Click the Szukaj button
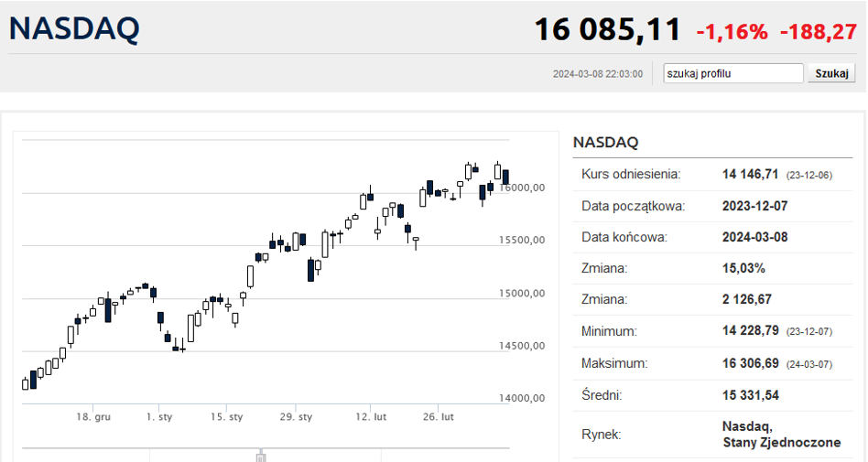Viewport: 868px width, 462px height. click(831, 73)
